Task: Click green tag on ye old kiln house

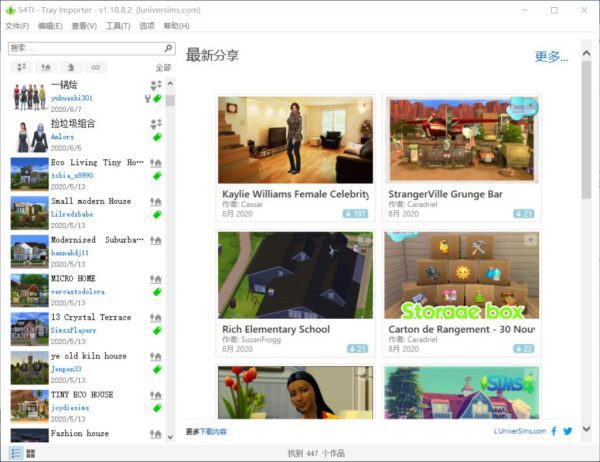Action: click(157, 369)
